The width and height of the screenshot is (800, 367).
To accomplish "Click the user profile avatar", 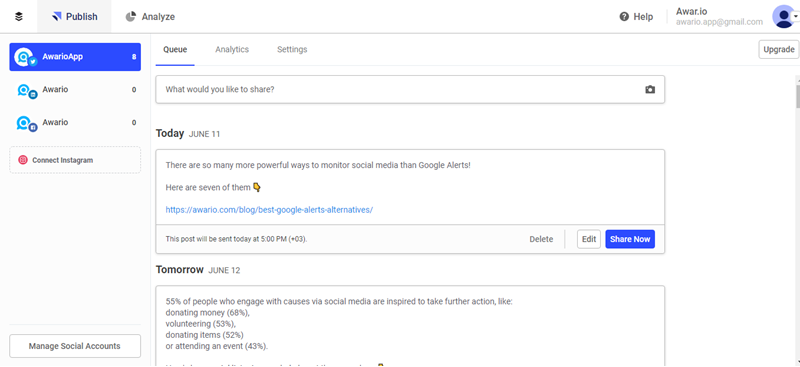I will [783, 16].
